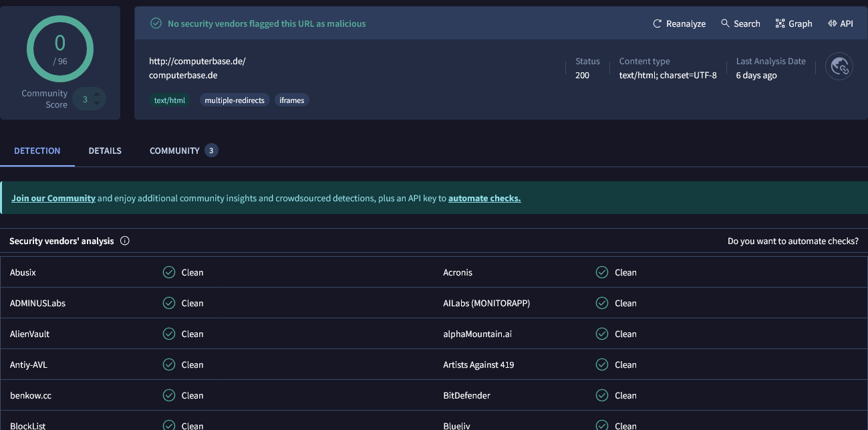
Task: Click the Clean check icon for Artists Against 419
Action: 602,364
